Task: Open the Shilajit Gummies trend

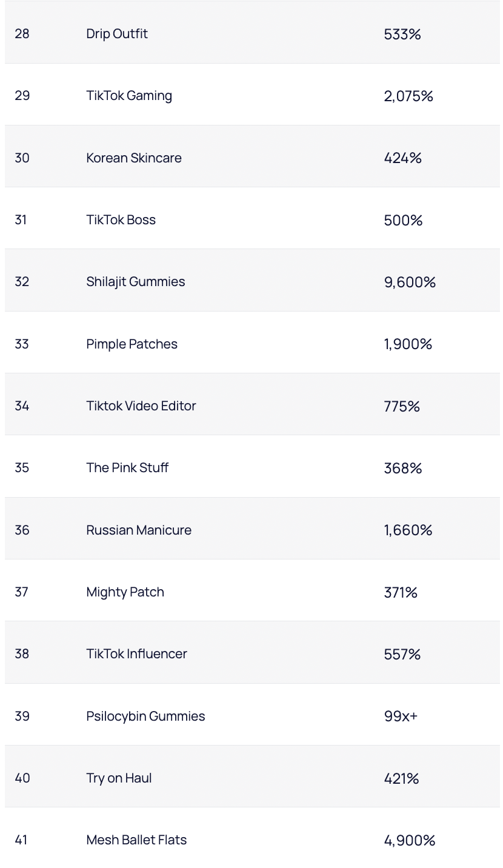Action: pyautogui.click(x=136, y=281)
